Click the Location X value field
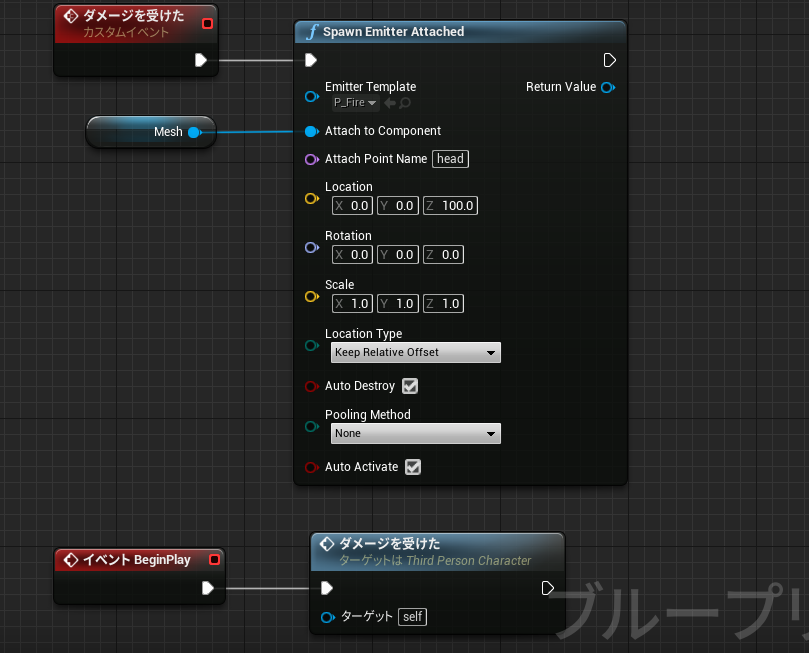 [352, 206]
